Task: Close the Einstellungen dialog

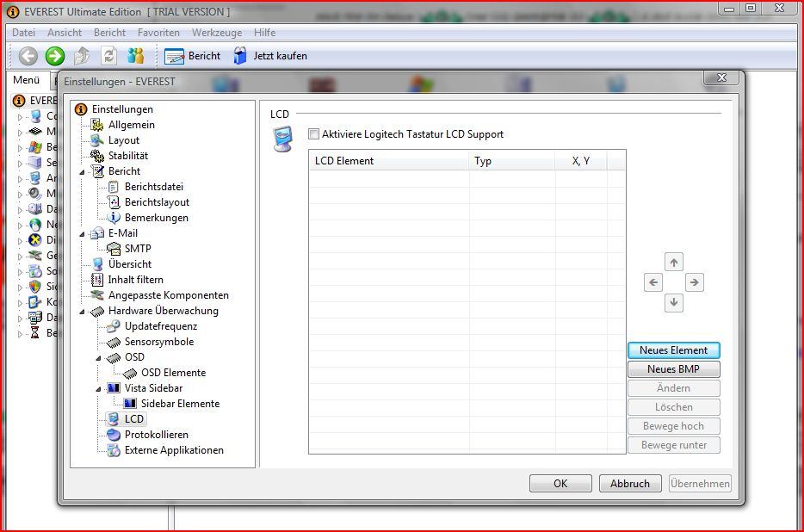Action: [x=722, y=77]
